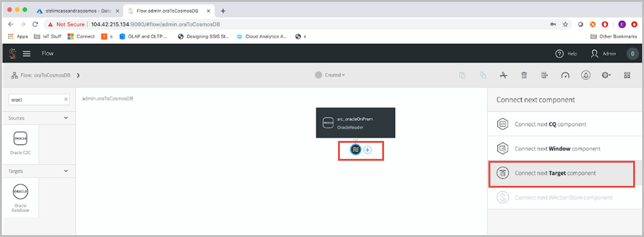This screenshot has width=644, height=237.
Task: Close the Flow admin.oraToCosmosDB browser tab
Action: (x=209, y=11)
